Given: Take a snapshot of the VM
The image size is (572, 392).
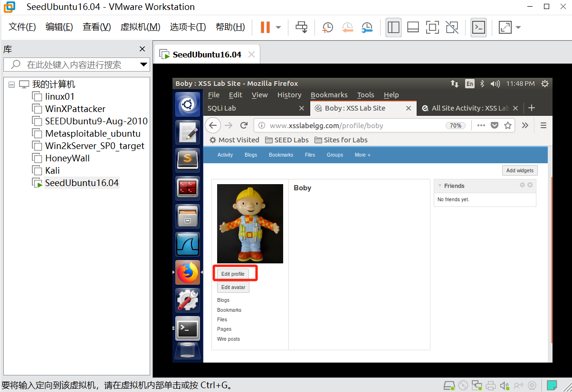Looking at the screenshot, I should pos(327,27).
